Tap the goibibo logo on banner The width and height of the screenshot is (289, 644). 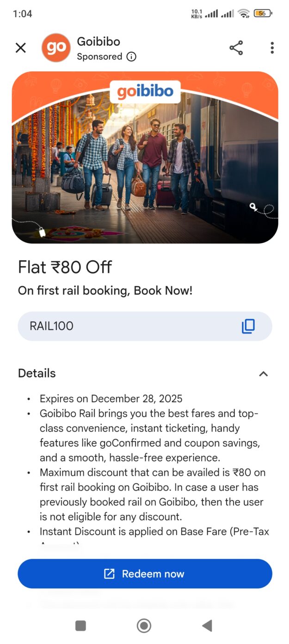pos(145,92)
